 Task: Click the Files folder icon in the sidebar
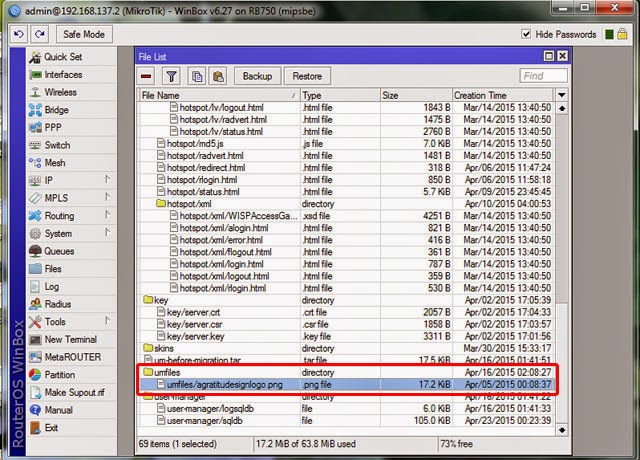35,269
